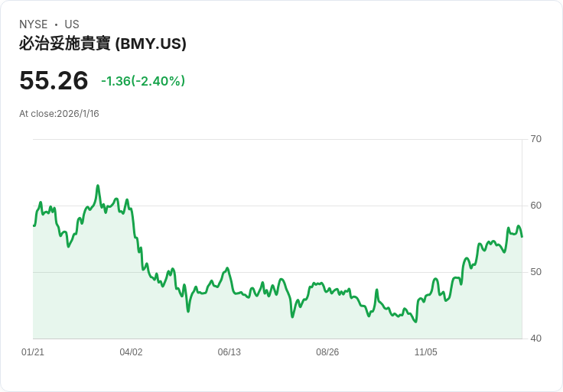Click the highest peak of the price line
563x392 pixels.
click(98, 186)
